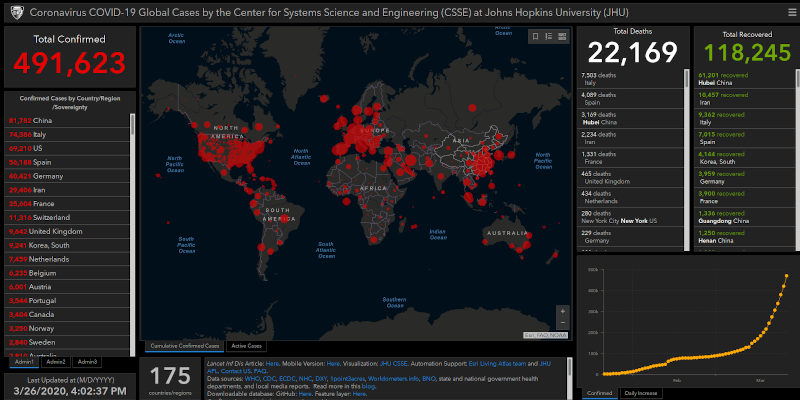
Task: Click the 7,503 deaths Italy row
Action: tap(631, 79)
